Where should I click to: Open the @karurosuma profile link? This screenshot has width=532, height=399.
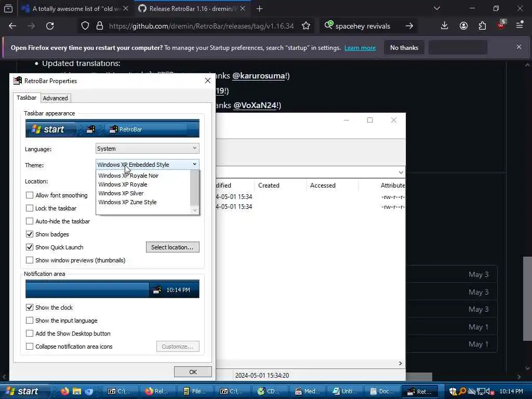tap(259, 76)
